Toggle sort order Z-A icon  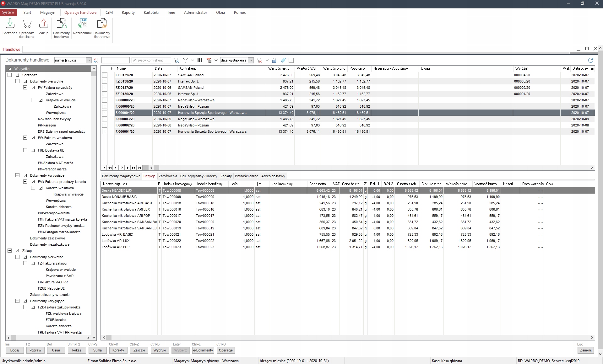(96, 60)
